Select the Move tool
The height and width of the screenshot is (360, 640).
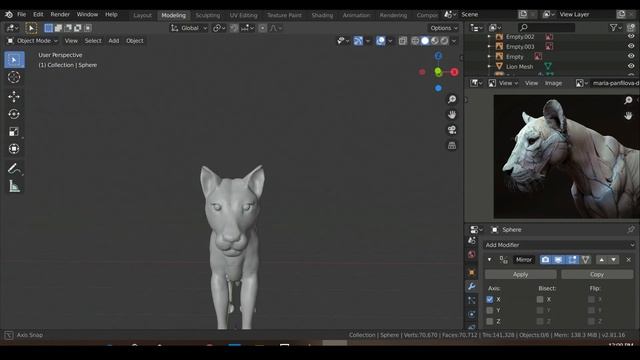(x=14, y=96)
